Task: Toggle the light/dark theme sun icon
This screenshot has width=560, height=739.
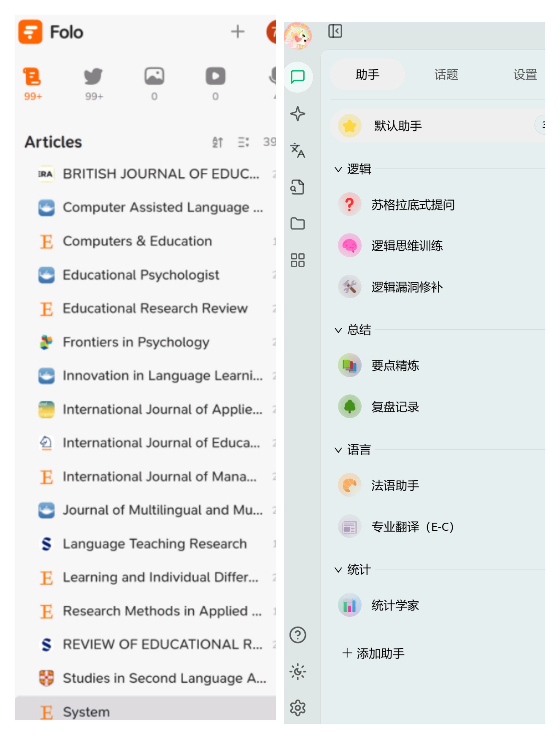Action: point(297,672)
